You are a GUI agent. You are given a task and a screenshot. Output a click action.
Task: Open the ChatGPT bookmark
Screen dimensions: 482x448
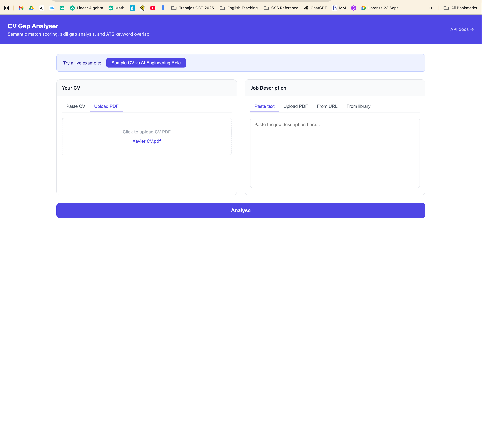pyautogui.click(x=315, y=8)
